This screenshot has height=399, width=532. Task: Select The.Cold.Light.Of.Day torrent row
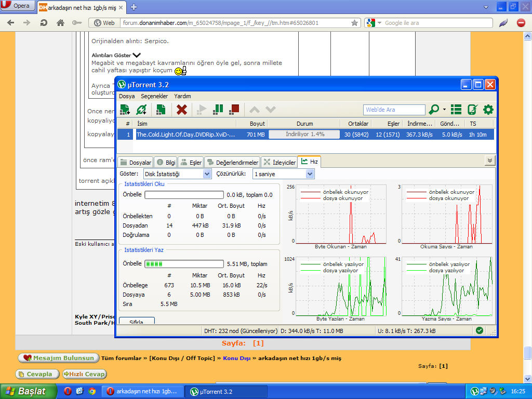pos(305,135)
